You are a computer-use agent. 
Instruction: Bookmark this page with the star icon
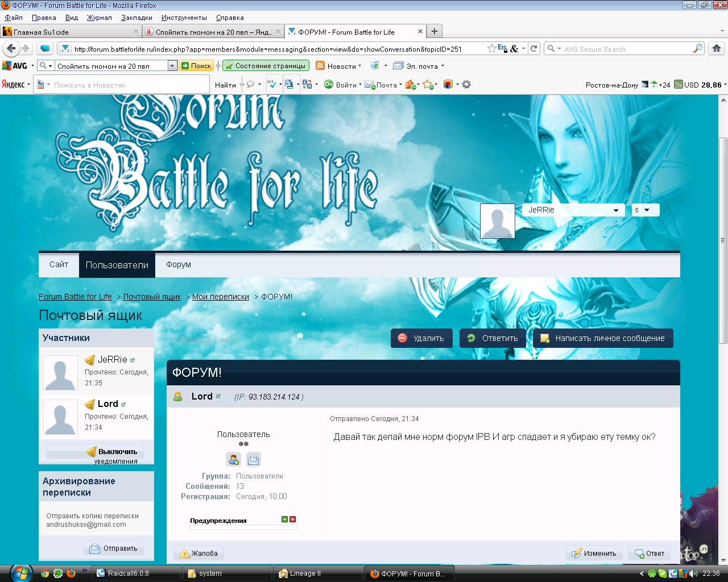(491, 48)
